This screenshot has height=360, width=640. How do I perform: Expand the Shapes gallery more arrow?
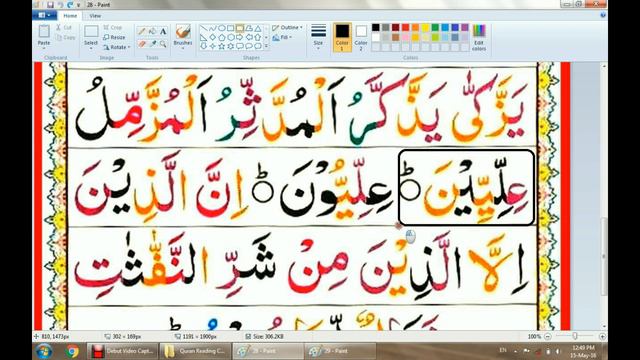tap(267, 47)
